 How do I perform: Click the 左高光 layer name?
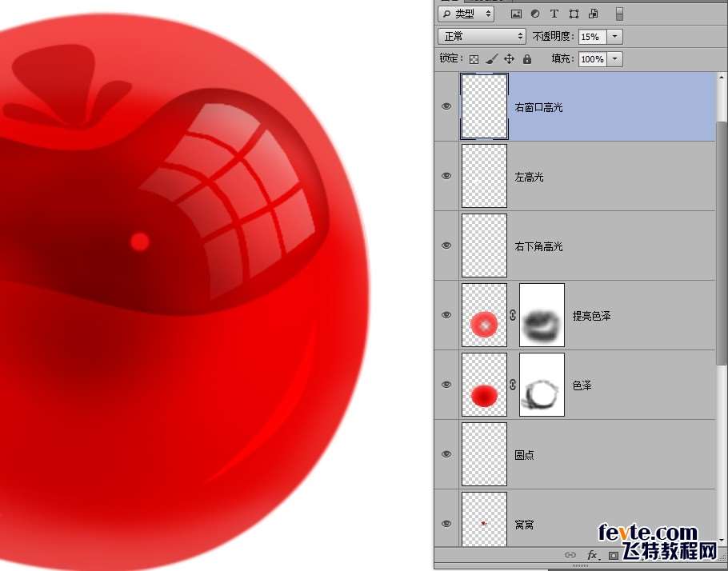click(x=529, y=177)
